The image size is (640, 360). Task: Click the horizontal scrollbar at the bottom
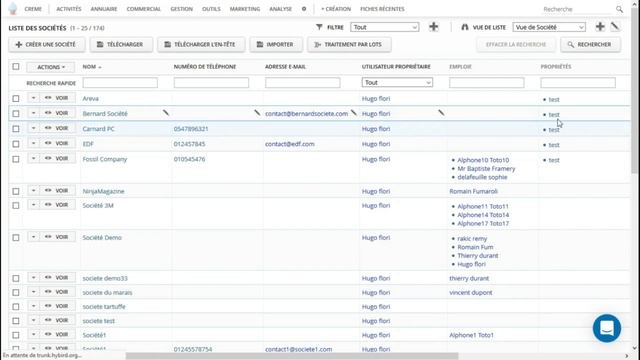(x=292, y=356)
